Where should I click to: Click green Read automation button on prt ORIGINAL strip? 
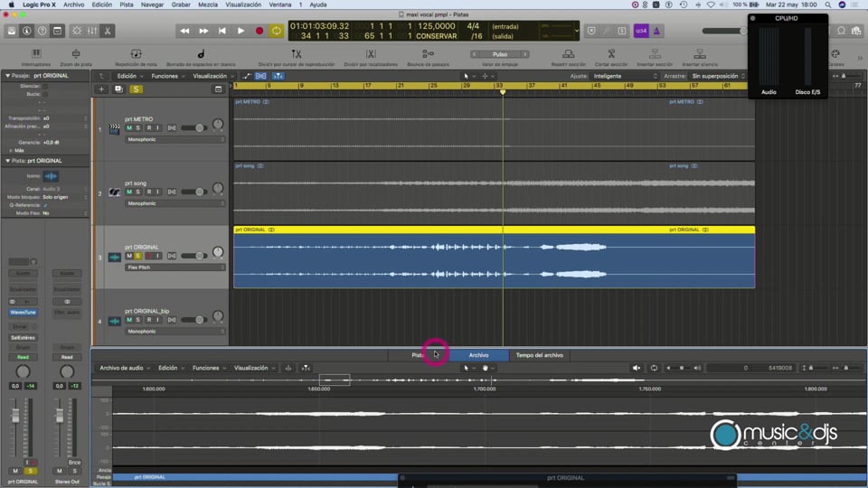click(x=23, y=357)
